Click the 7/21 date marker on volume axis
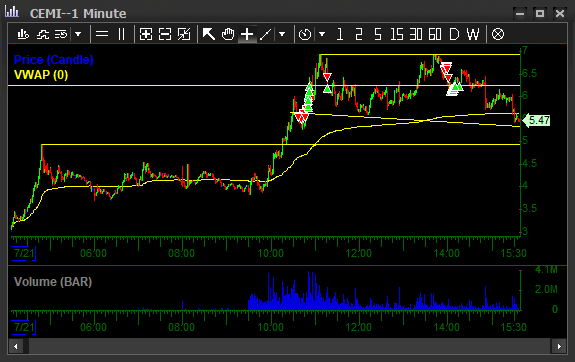This screenshot has height=362, width=575. (24, 327)
